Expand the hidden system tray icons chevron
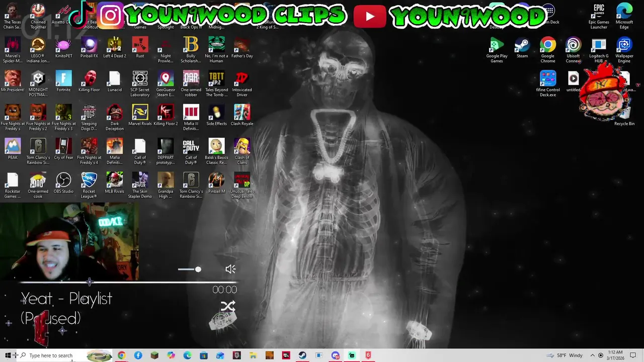This screenshot has width=644, height=362. click(592, 355)
